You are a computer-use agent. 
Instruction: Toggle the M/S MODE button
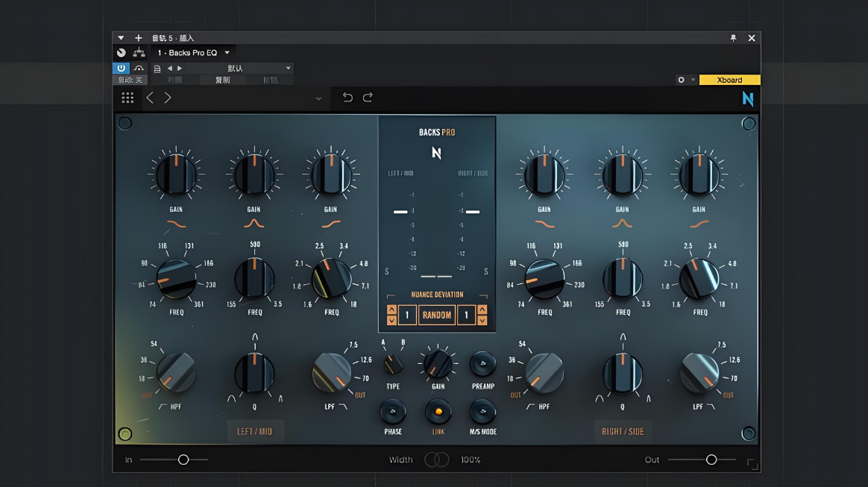(482, 412)
